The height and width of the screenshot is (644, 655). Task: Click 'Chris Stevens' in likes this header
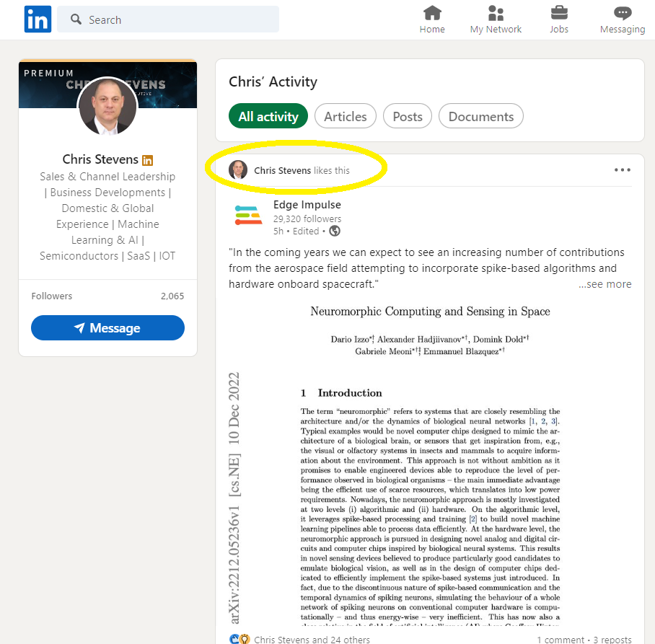pyautogui.click(x=282, y=170)
